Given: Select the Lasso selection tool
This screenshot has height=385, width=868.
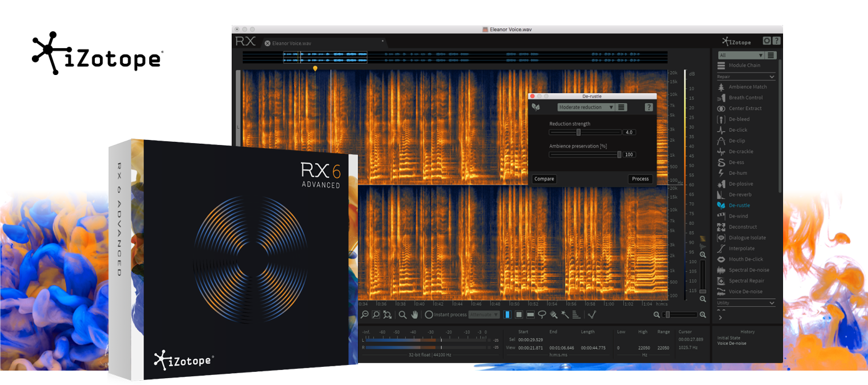Looking at the screenshot, I should pos(542,314).
